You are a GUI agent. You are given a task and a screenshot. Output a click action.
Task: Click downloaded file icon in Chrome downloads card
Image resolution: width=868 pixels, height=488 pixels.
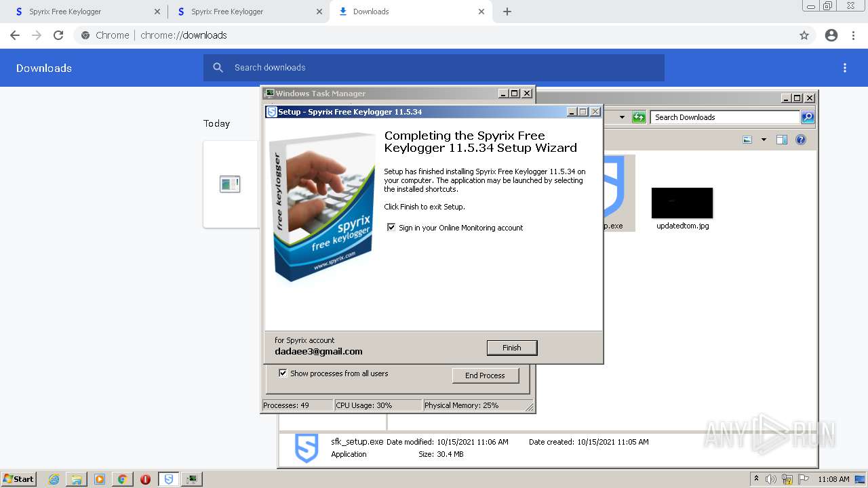(x=230, y=184)
